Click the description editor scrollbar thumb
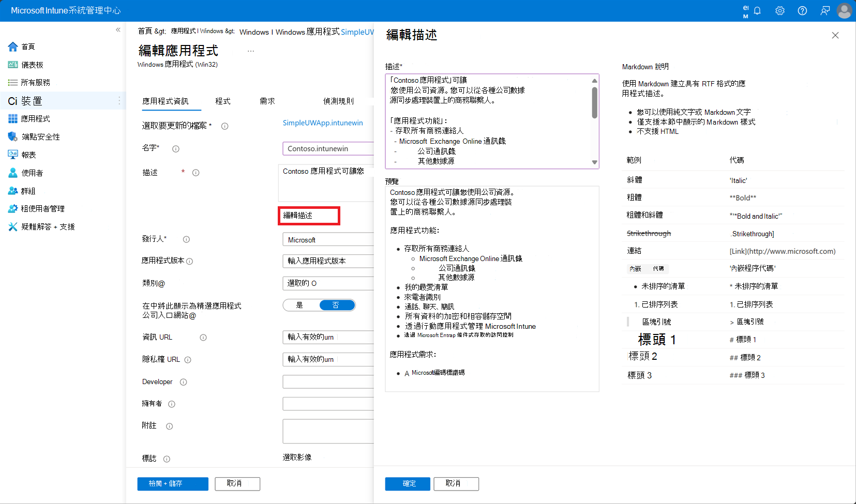This screenshot has width=856, height=504. coord(595,102)
